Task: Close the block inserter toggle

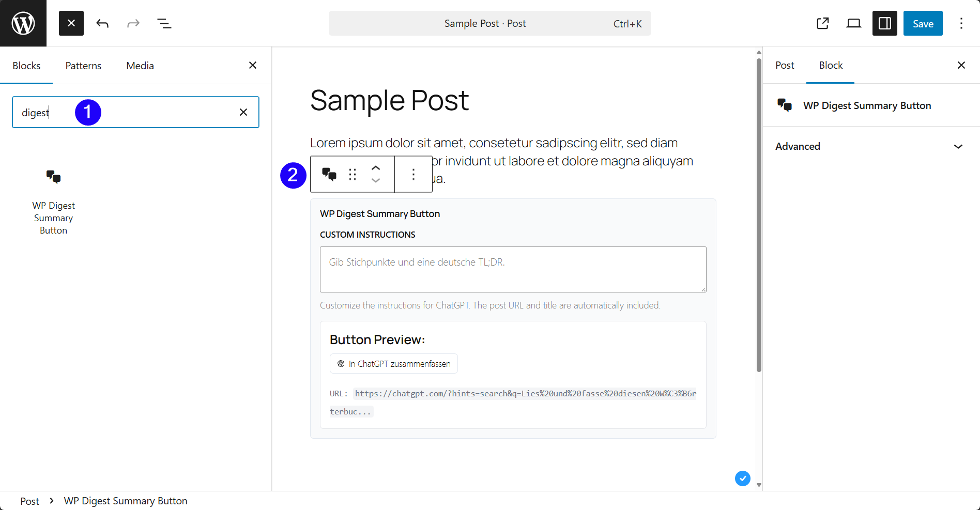Action: point(71,23)
